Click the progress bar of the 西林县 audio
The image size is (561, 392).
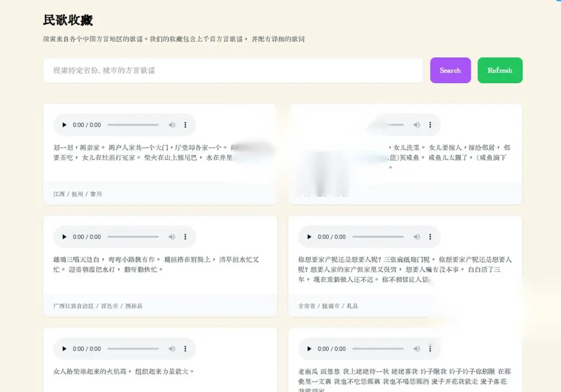pyautogui.click(x=133, y=237)
